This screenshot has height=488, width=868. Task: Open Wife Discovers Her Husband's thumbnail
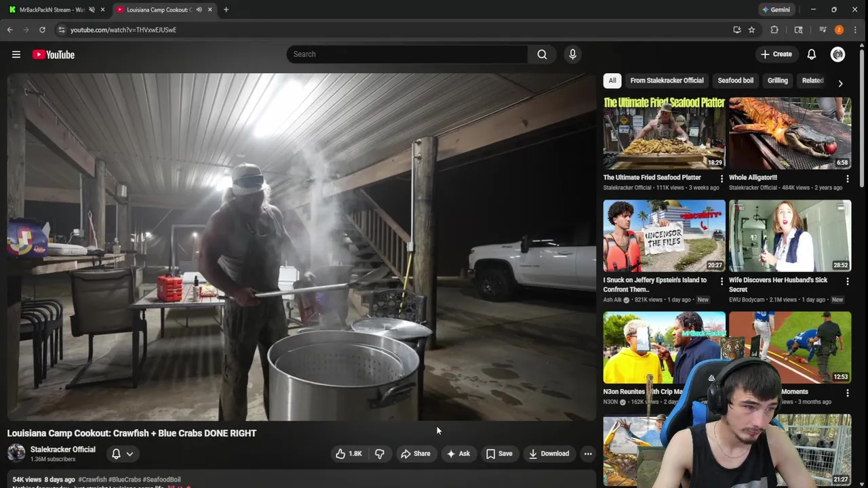[x=790, y=235]
